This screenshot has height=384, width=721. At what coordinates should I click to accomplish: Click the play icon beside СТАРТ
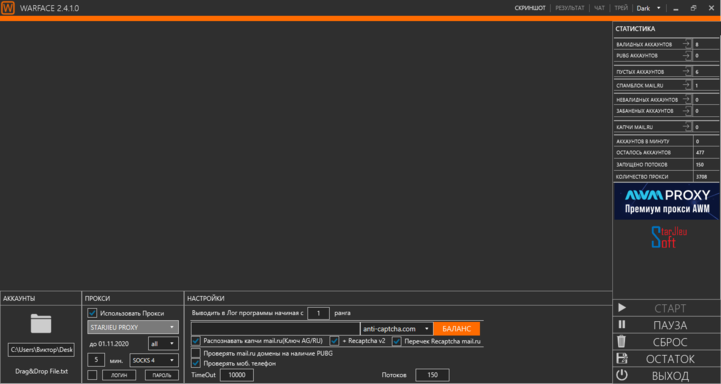[622, 308]
